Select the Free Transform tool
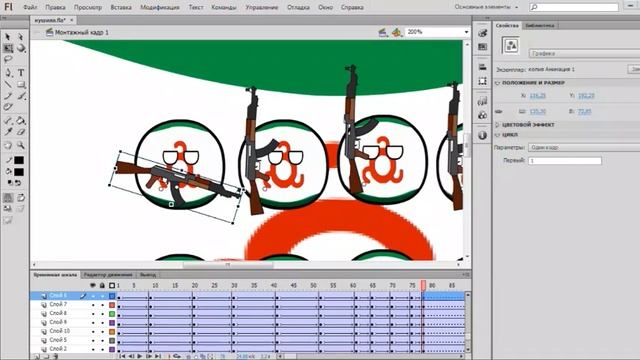This screenshot has height=360, width=640. [x=8, y=48]
